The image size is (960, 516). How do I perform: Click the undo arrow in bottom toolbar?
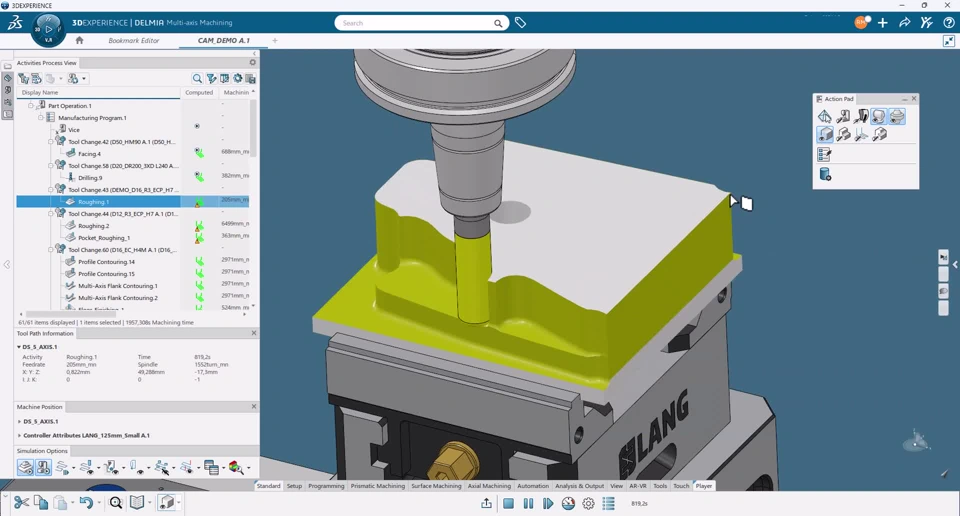(x=86, y=503)
